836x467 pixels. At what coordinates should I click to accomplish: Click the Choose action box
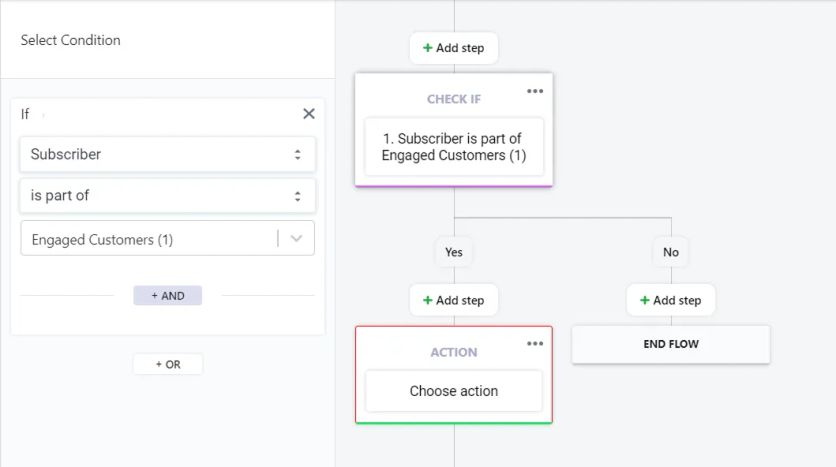453,391
